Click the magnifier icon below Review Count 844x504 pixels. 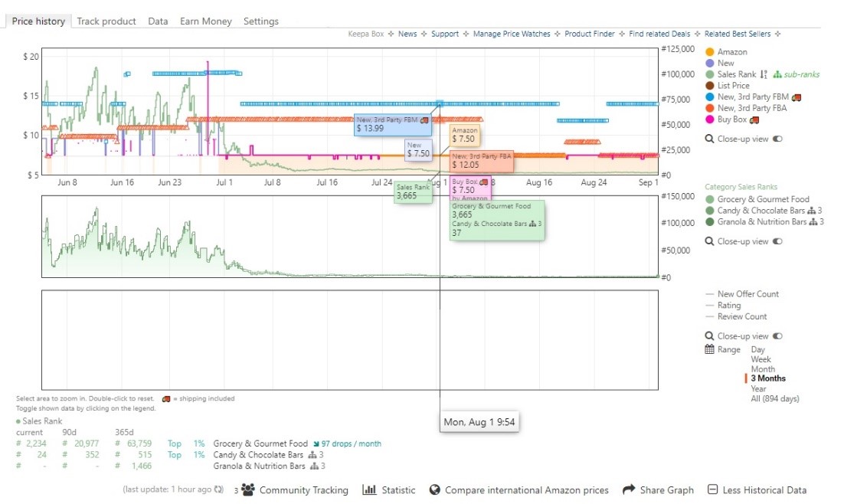(709, 336)
